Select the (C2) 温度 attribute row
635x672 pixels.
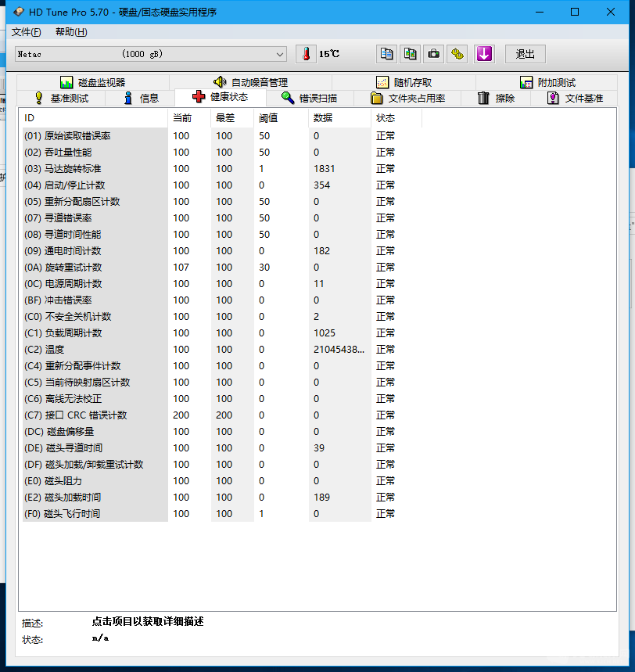(209, 349)
